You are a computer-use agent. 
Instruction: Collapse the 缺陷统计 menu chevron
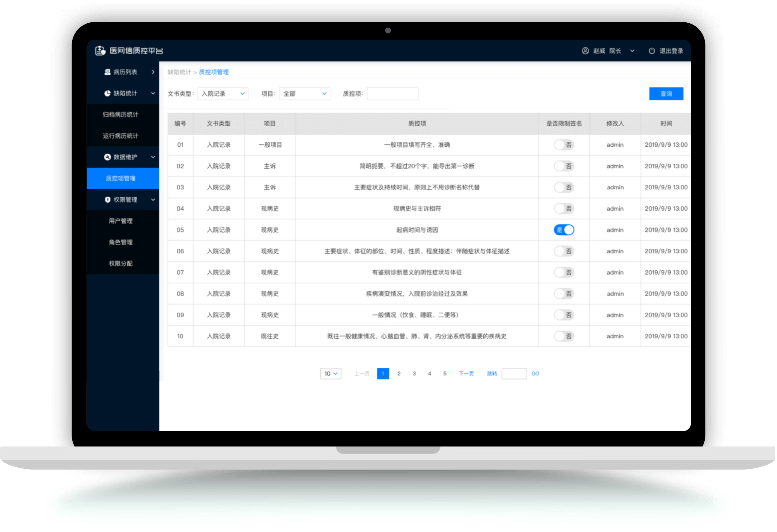[x=153, y=93]
